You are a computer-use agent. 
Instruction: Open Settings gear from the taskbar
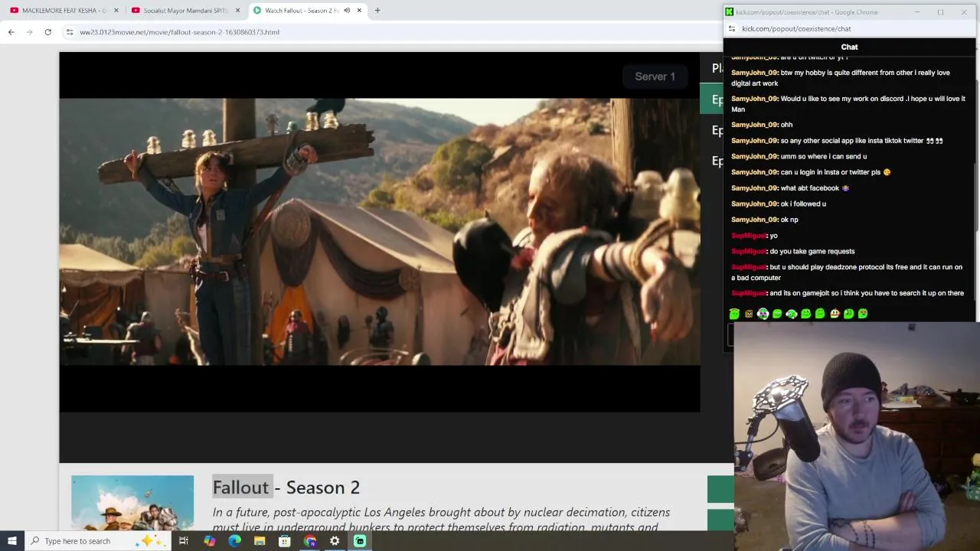[x=335, y=541]
